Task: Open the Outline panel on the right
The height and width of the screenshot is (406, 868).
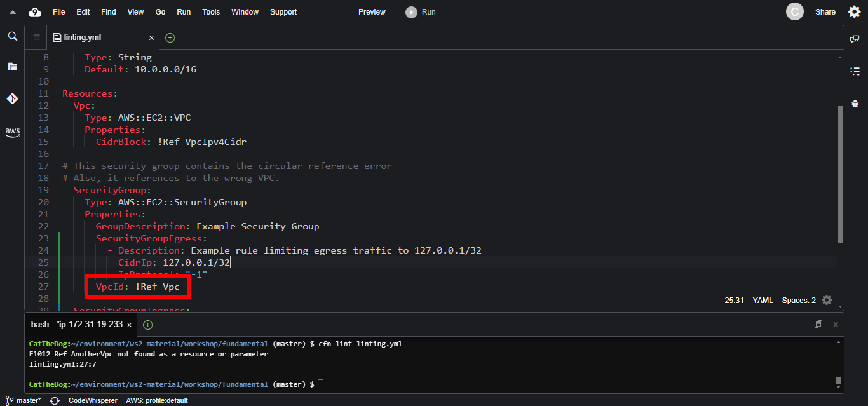Action: click(855, 71)
